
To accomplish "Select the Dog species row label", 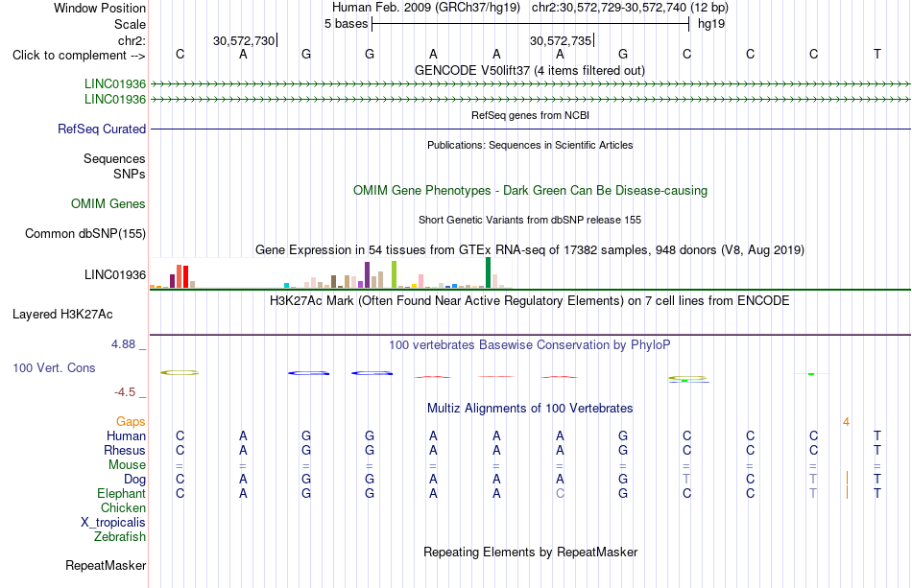I will [134, 480].
